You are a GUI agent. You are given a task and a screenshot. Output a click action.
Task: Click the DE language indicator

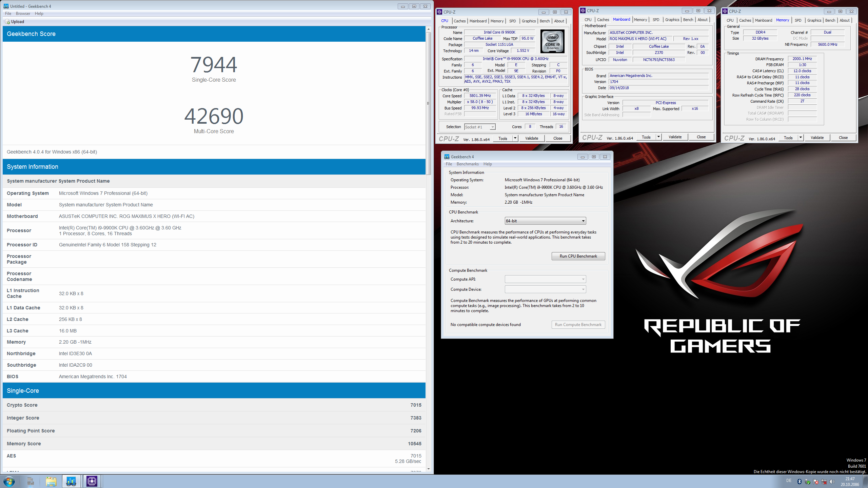[789, 481]
